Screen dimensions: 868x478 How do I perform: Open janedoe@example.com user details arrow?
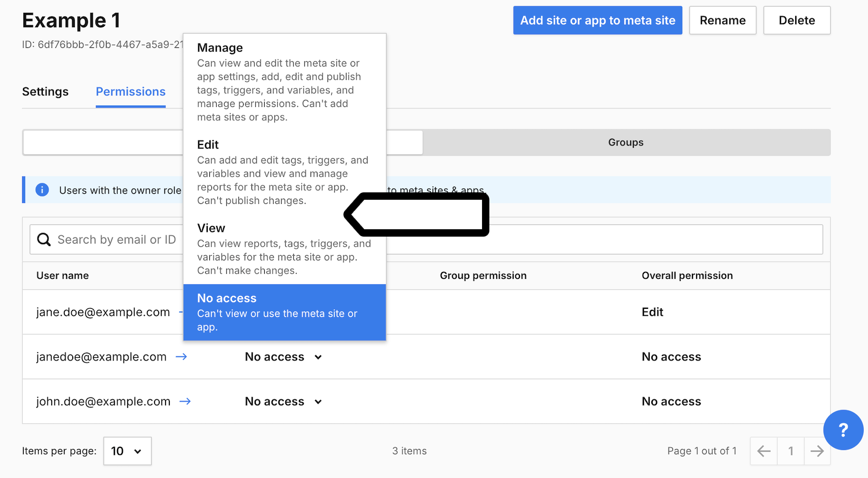(x=181, y=357)
